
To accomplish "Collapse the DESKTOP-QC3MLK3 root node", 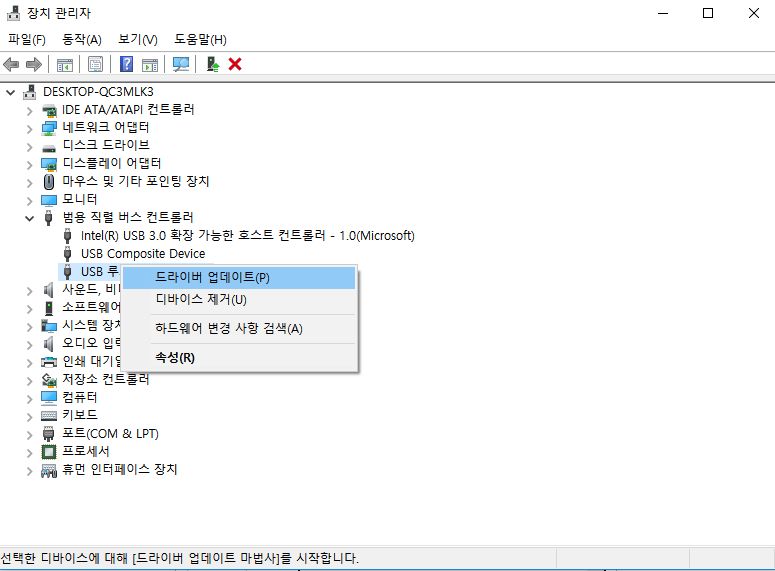I will pos(10,92).
